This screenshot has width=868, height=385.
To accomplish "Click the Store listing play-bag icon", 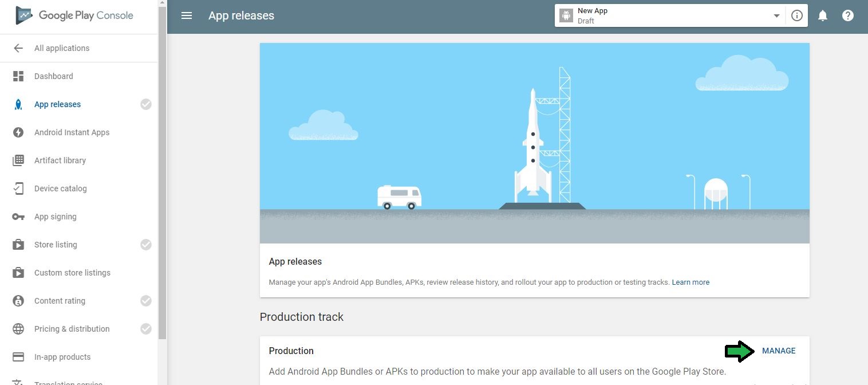I will coord(18,245).
